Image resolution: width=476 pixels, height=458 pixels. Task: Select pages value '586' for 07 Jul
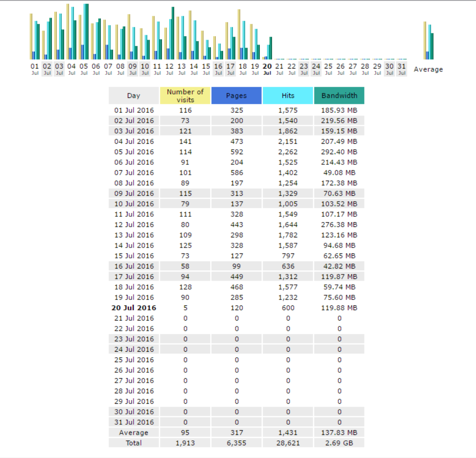click(236, 173)
